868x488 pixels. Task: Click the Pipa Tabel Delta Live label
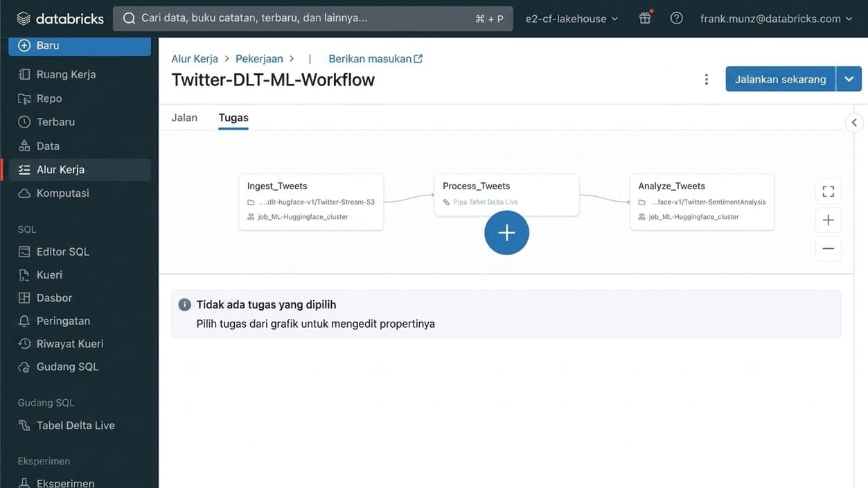coord(486,202)
